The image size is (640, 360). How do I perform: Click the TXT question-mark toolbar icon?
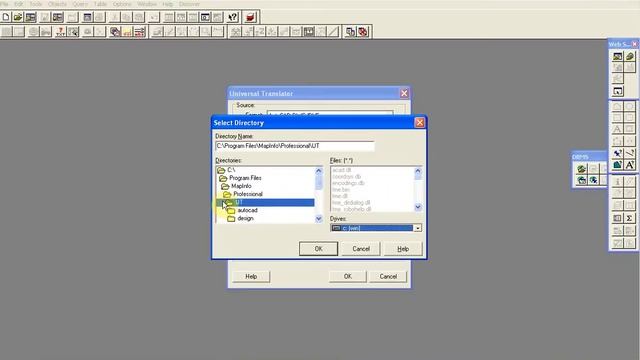tap(61, 31)
